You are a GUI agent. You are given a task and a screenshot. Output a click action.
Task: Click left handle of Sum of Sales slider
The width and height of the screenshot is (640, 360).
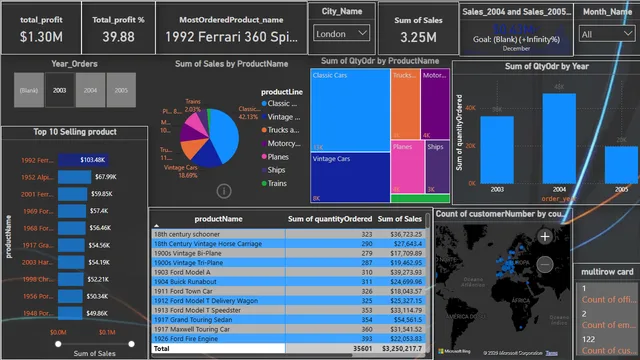[58, 344]
